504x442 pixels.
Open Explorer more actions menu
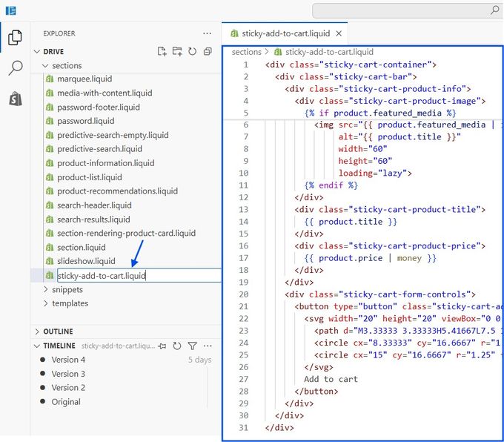[208, 33]
